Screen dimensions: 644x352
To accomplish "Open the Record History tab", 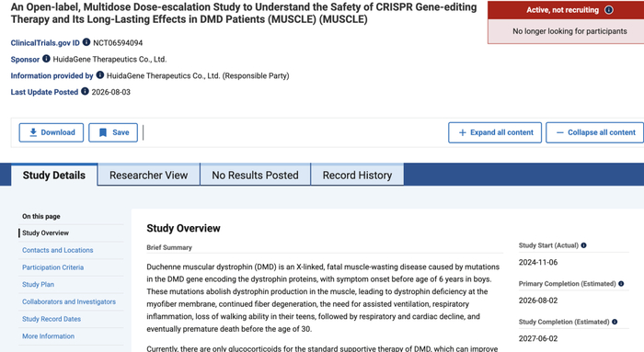I will point(357,176).
